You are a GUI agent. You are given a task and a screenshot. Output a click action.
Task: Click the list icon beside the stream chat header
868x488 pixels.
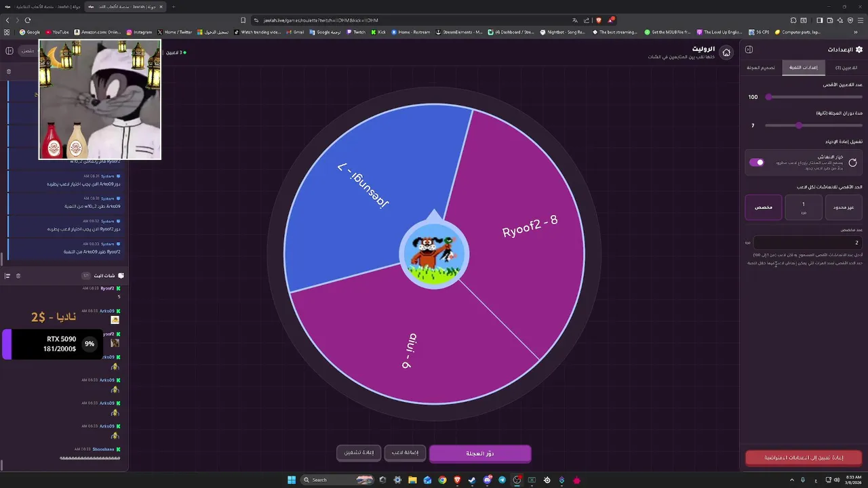click(x=7, y=276)
